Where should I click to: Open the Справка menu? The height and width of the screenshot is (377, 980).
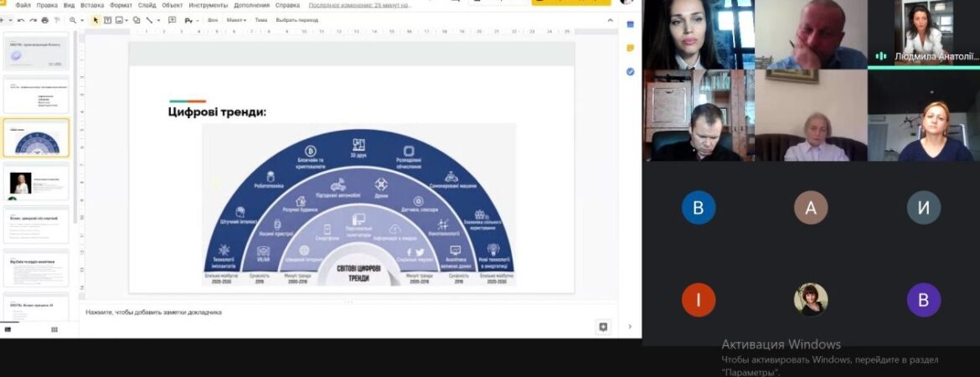pos(287,5)
